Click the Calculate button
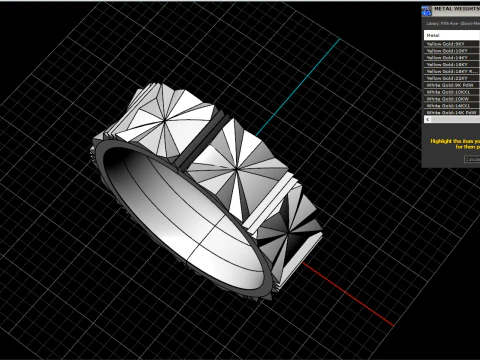The height and width of the screenshot is (360, 480). [472, 159]
